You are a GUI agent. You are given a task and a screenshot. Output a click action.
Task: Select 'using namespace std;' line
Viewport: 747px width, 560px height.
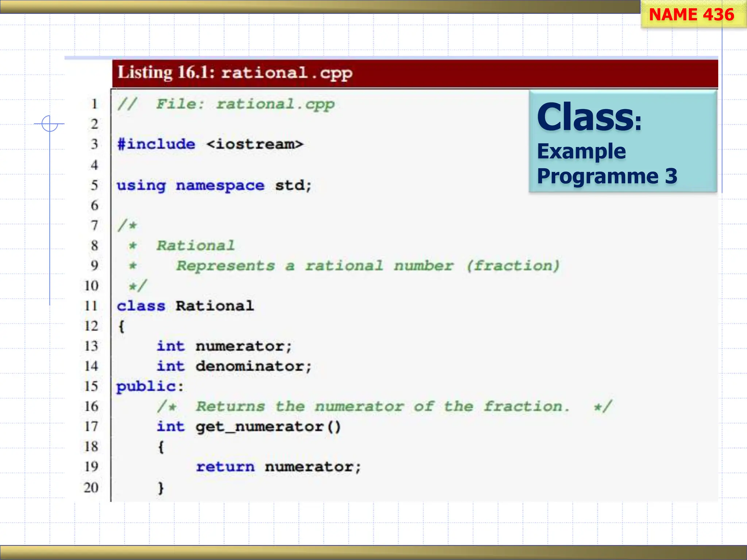coord(214,186)
